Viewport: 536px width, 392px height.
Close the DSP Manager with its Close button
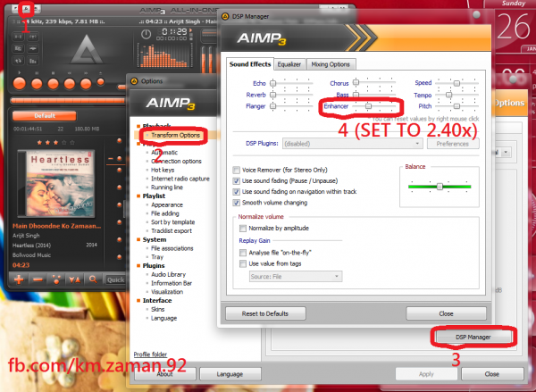pos(446,313)
